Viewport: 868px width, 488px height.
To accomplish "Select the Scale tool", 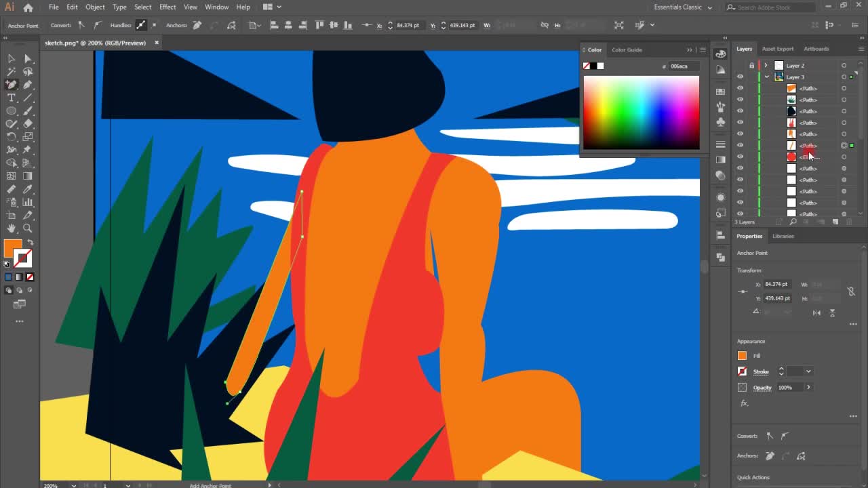I will [x=28, y=137].
